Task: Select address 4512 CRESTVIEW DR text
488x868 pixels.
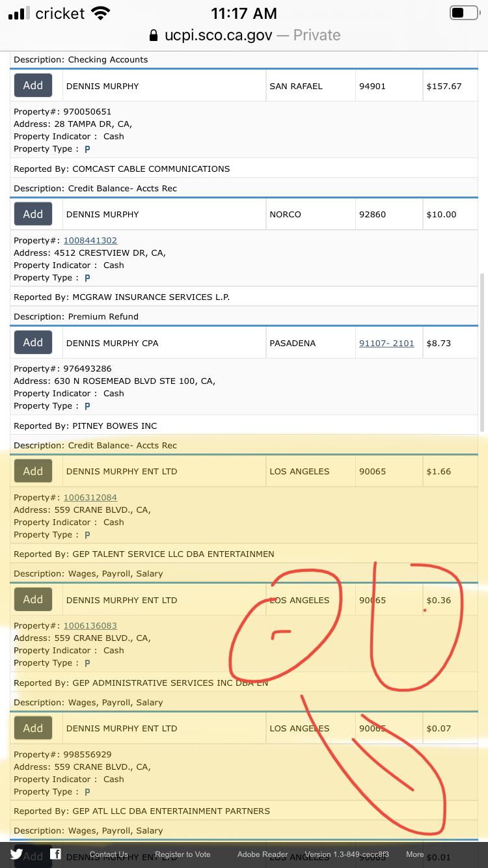Action: tap(90, 252)
